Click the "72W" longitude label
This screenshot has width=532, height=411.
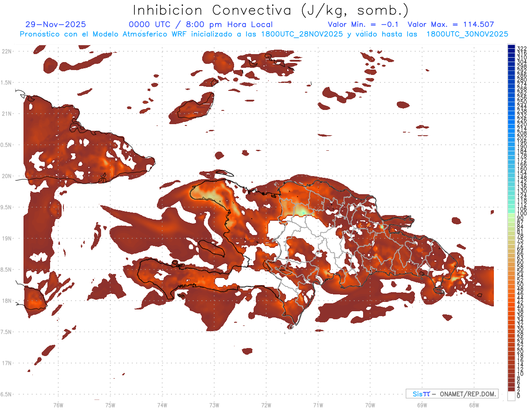[266, 405]
